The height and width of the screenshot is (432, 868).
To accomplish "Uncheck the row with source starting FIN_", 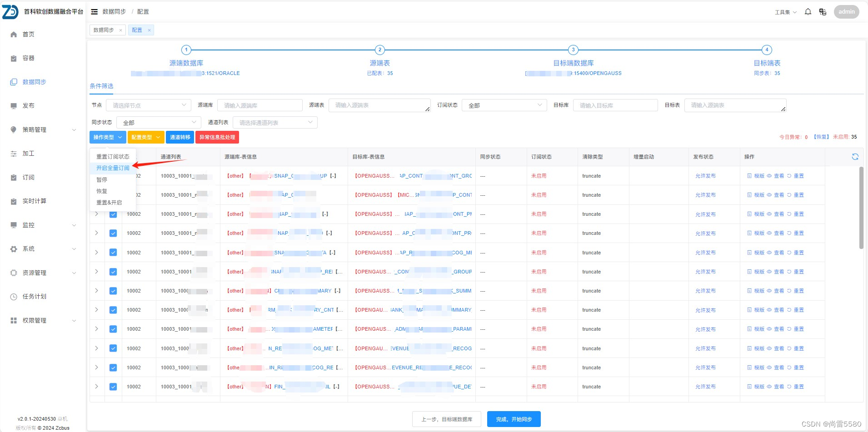I will [x=113, y=387].
